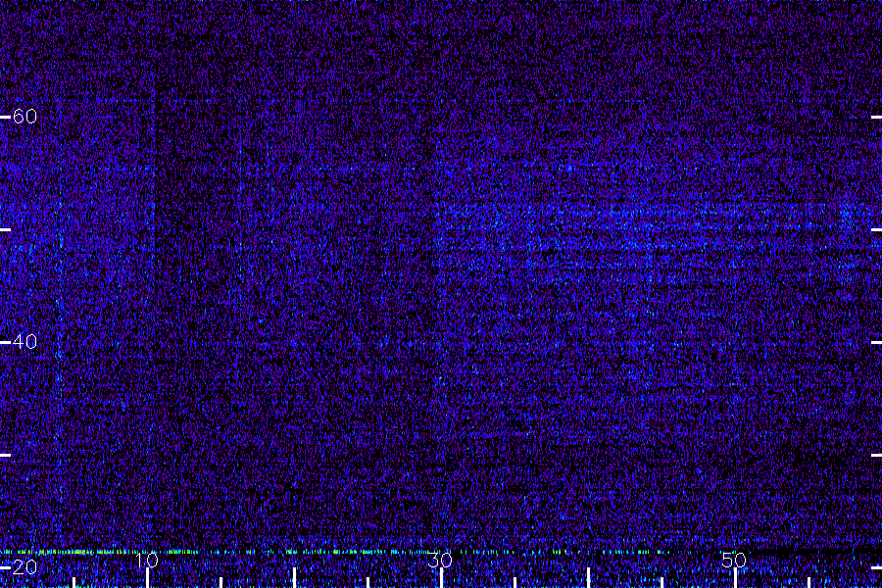Screen dimensions: 882x588
Task: Click the 40 label on the vertical axis
Action: click(x=24, y=342)
